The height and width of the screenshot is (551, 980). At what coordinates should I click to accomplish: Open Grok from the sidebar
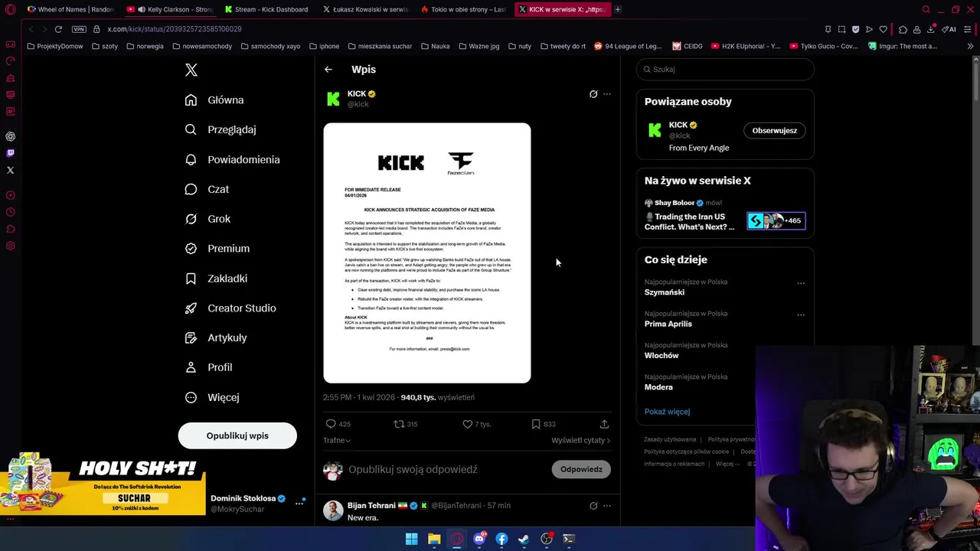point(208,219)
